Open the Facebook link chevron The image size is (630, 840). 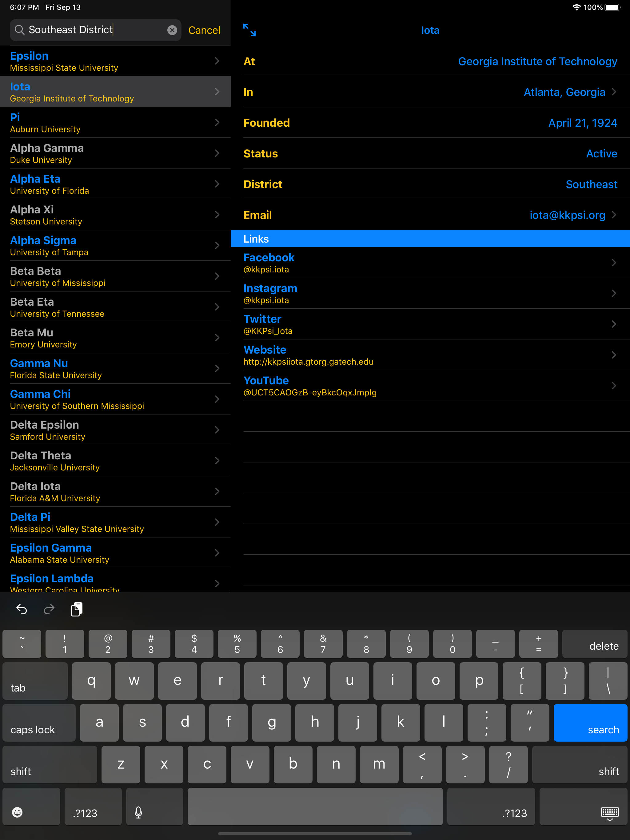pos(614,262)
